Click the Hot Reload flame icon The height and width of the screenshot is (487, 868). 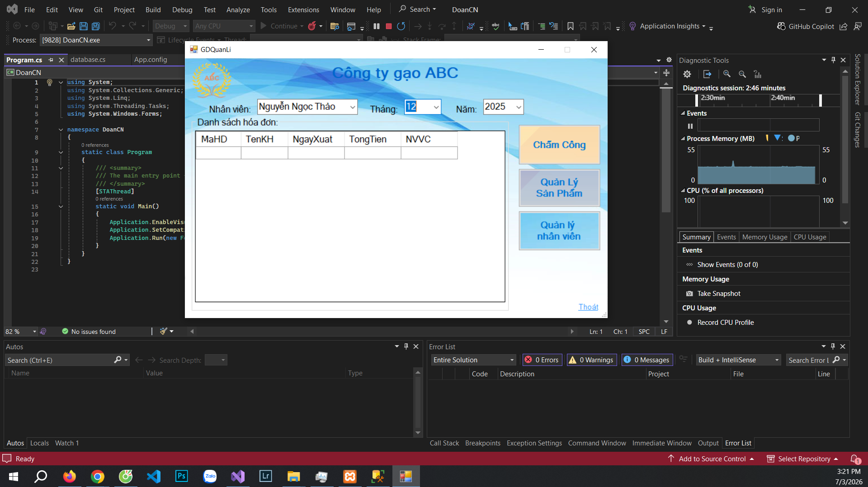pos(312,26)
